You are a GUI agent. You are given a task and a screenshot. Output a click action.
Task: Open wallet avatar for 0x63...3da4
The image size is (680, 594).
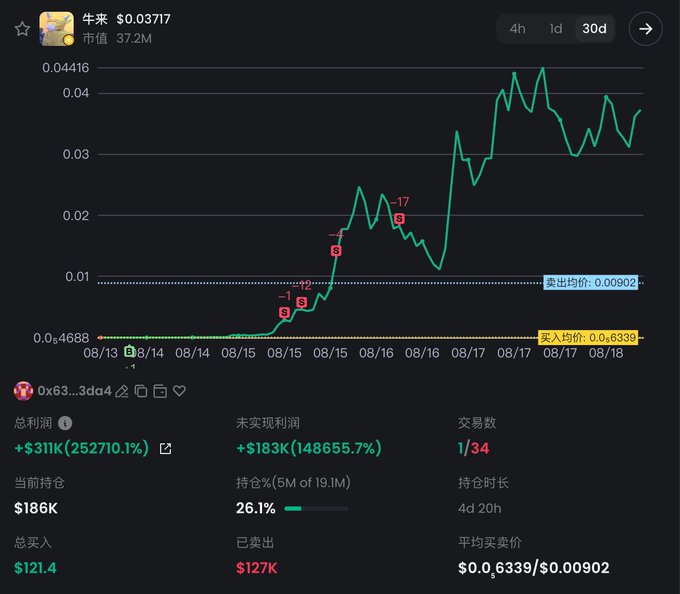click(23, 391)
